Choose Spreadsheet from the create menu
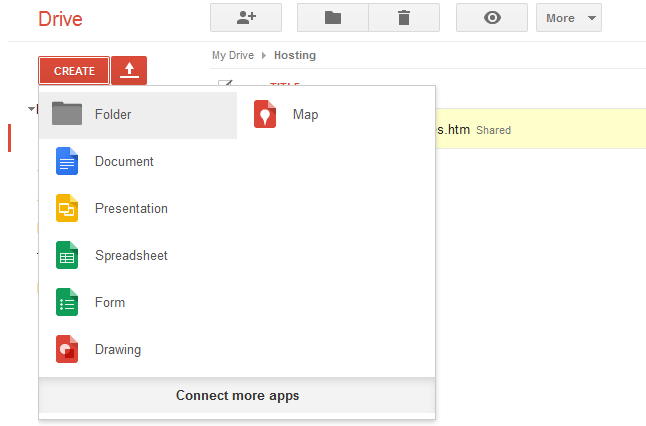Viewport: 646px width, 426px height. (x=138, y=255)
